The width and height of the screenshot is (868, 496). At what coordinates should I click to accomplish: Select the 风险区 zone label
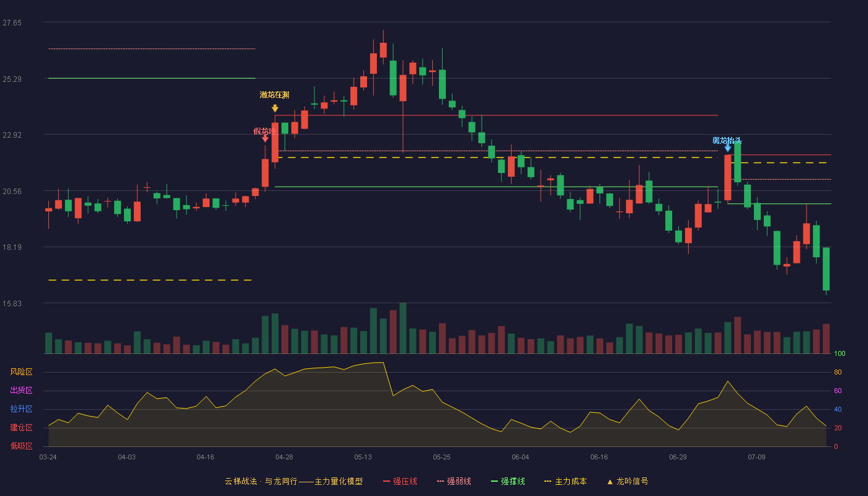point(22,372)
